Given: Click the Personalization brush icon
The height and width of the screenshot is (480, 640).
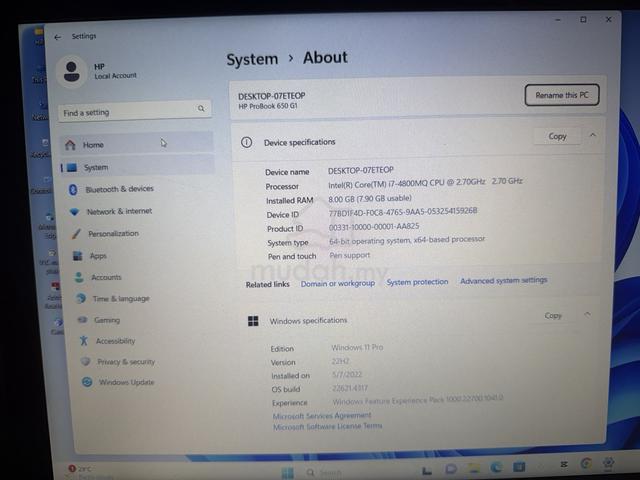Looking at the screenshot, I should [76, 234].
